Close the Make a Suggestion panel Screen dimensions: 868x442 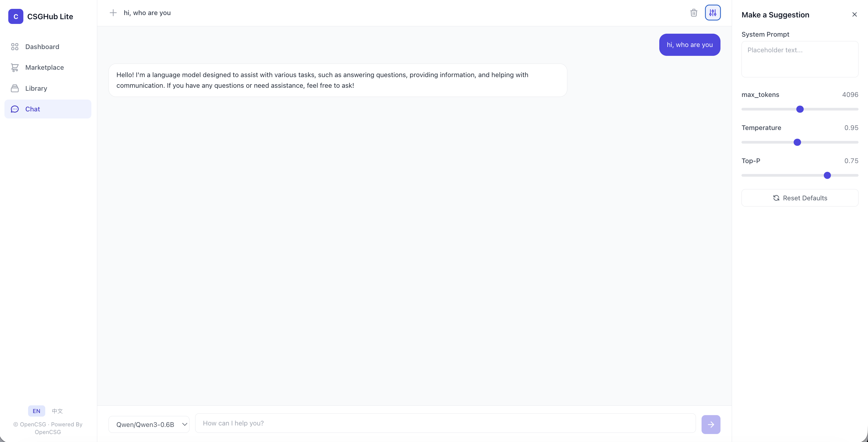click(854, 14)
